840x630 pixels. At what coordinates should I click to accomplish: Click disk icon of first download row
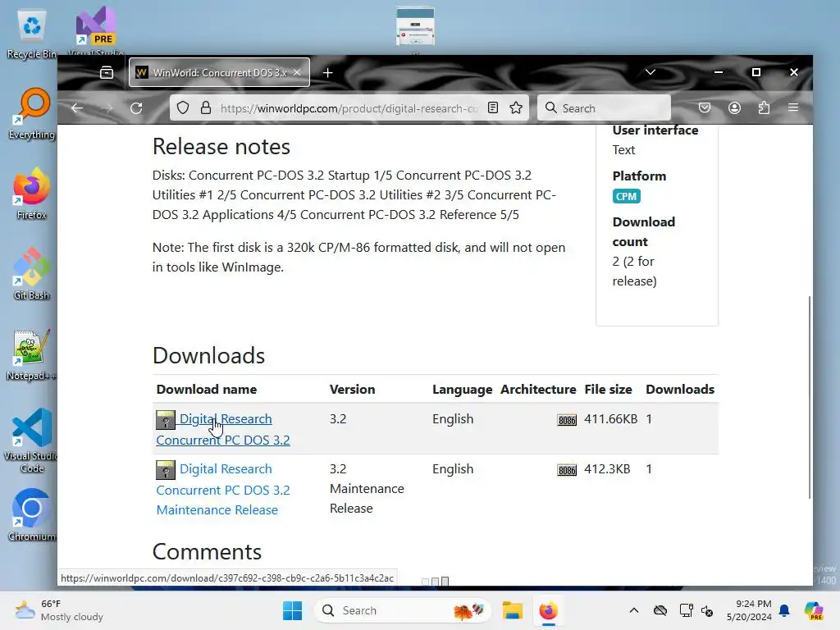pyautogui.click(x=166, y=420)
